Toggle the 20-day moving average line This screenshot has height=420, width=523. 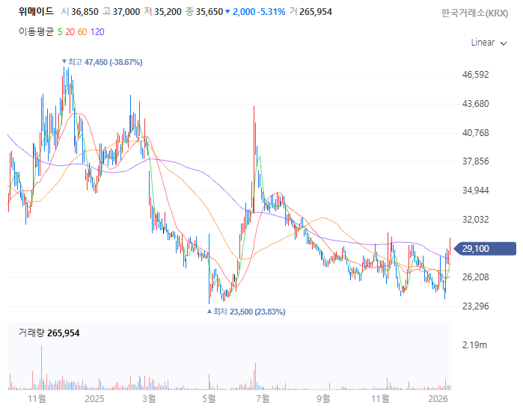70,31
